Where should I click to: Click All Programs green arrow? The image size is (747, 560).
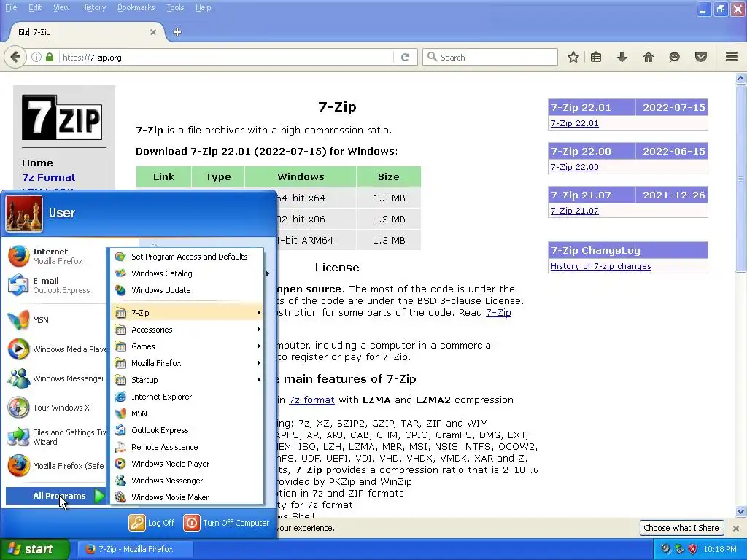click(98, 496)
